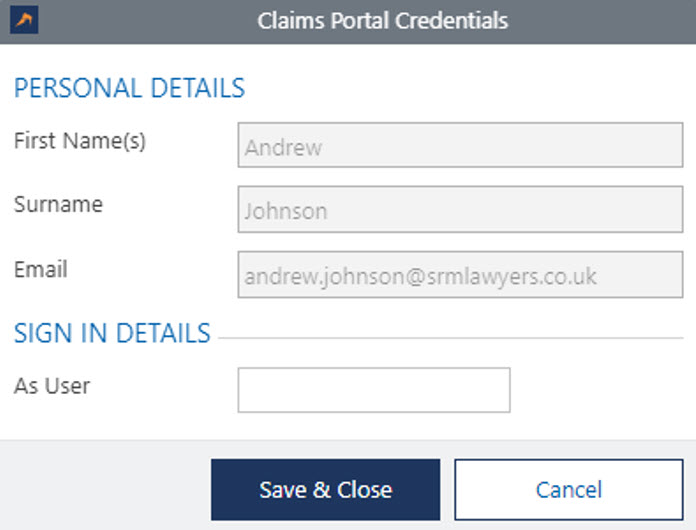Select the First Name field containing Andrew

(x=460, y=146)
